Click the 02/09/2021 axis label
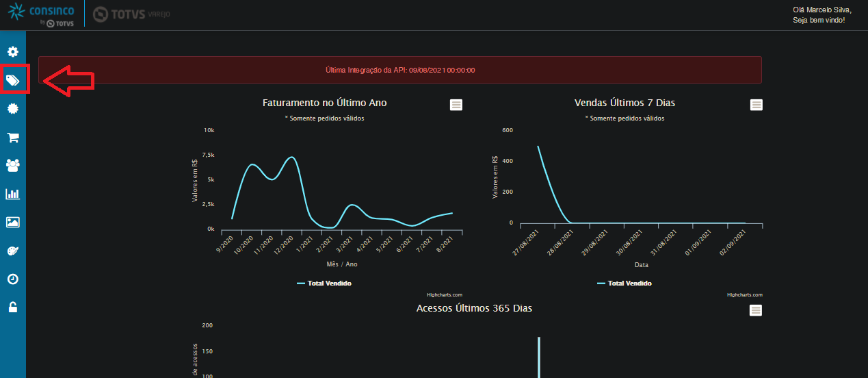Screen dimensions: 868x378 [732, 243]
